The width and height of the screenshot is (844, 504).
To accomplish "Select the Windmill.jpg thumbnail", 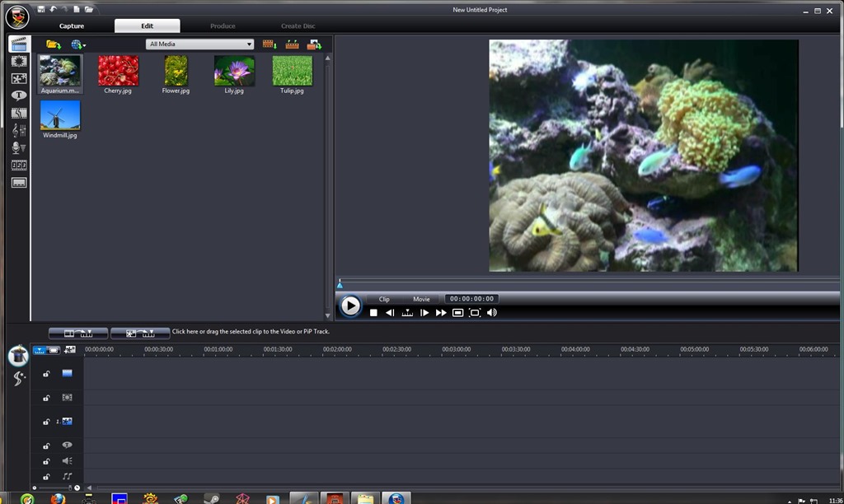I will click(60, 115).
